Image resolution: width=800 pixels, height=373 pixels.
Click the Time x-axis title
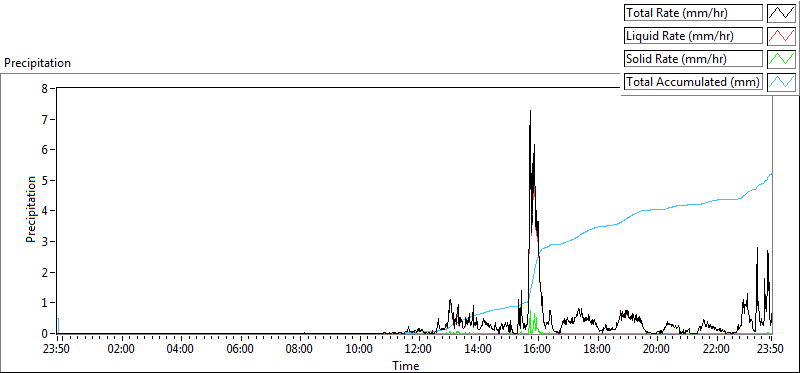[406, 365]
